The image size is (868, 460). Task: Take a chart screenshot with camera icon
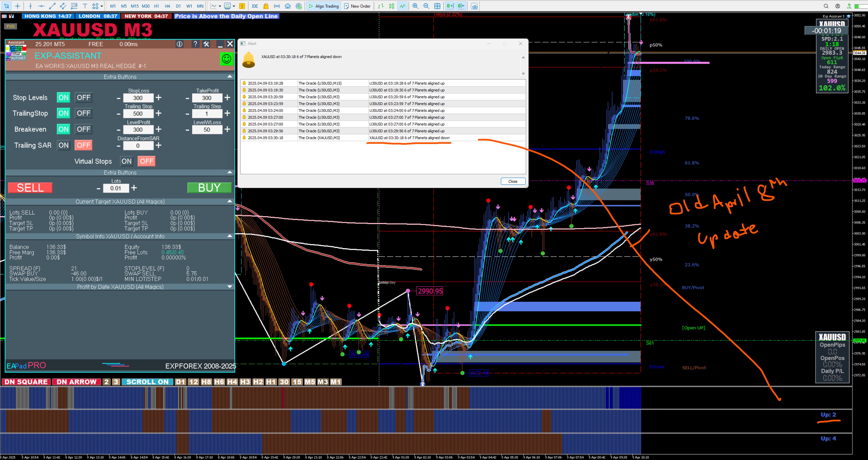(x=474, y=6)
